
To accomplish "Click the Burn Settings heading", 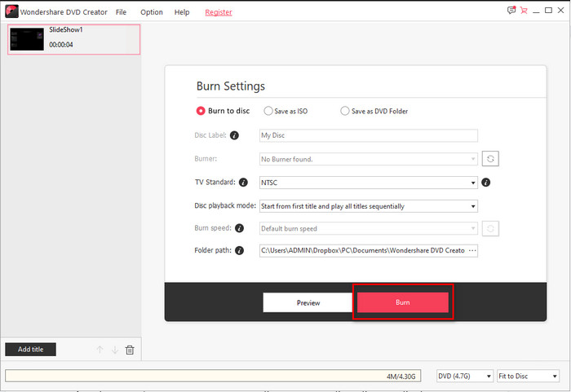I will (231, 86).
